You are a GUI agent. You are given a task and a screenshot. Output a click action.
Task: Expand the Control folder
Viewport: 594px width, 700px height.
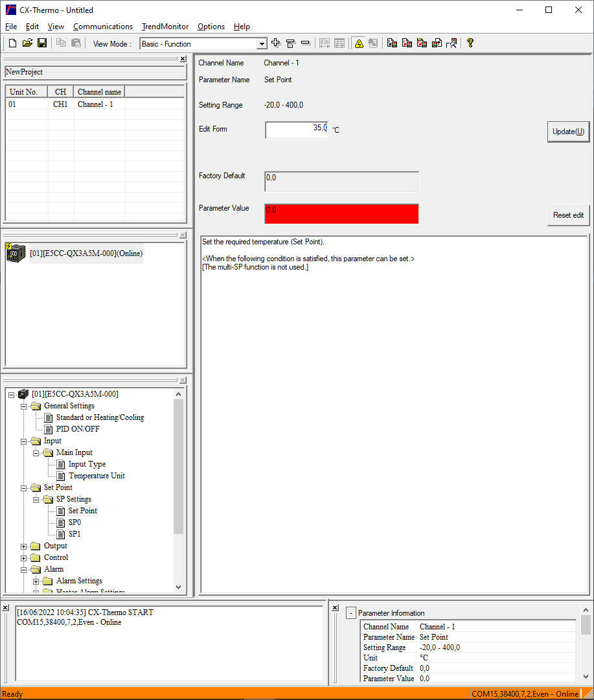pos(24,558)
